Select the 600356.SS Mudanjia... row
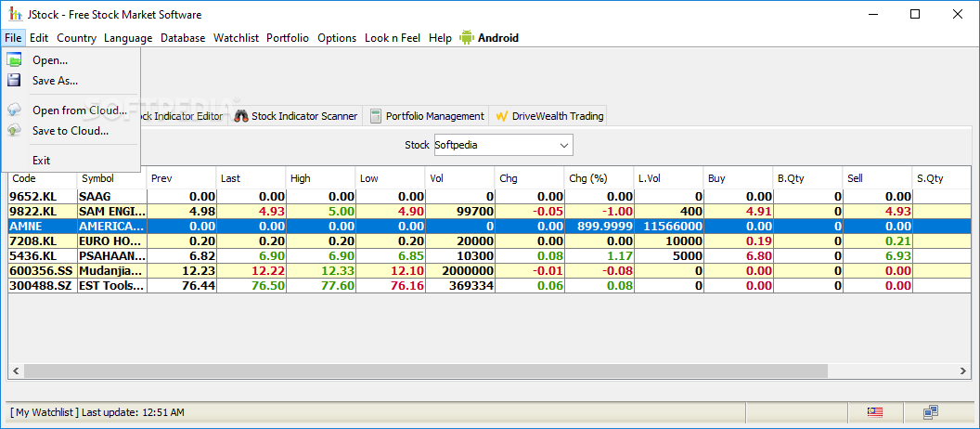This screenshot has width=980, height=429. 490,271
